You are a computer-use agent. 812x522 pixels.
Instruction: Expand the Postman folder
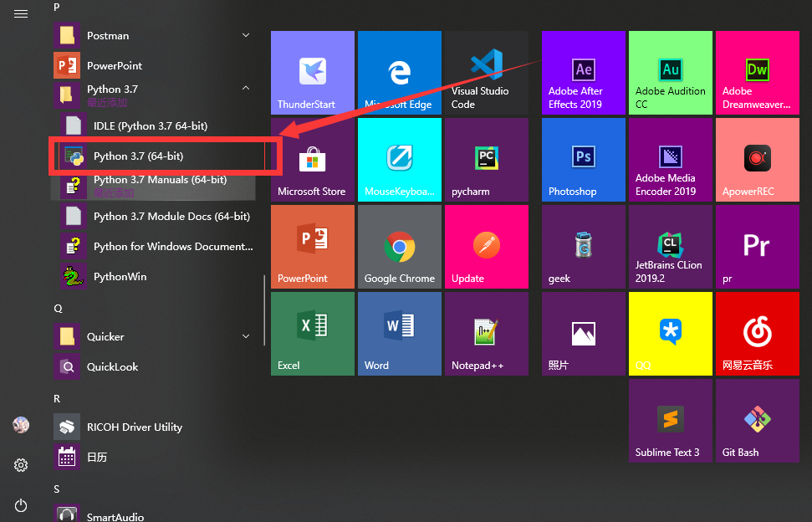click(246, 35)
